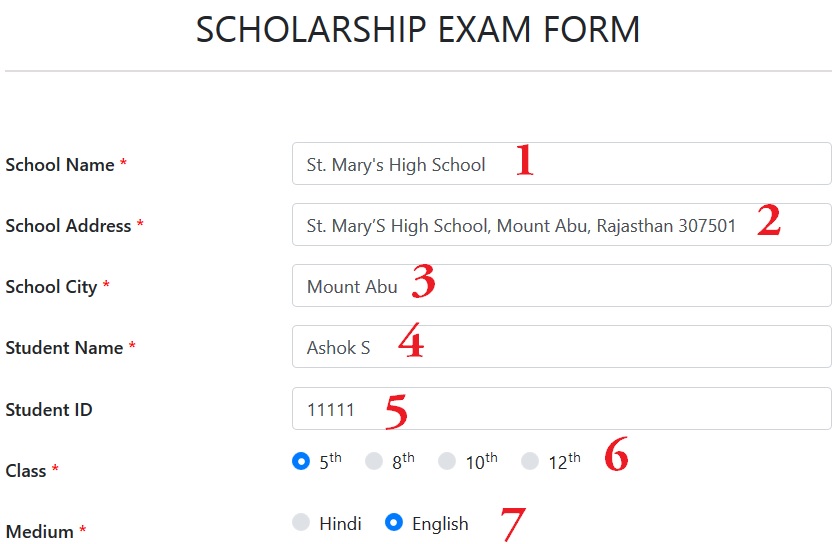Viewport: 833px width, 544px height.
Task: Select the 12th class radio option
Action: pos(530,461)
